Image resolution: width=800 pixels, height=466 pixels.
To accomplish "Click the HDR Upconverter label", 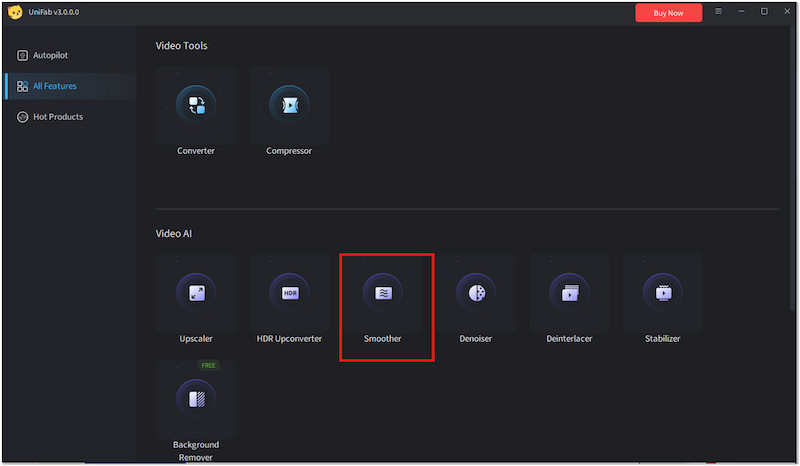I will pos(289,338).
